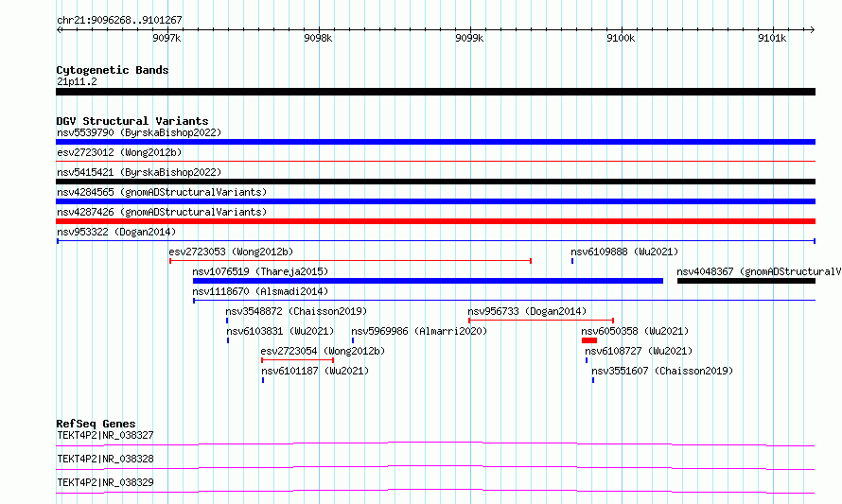Select the esv2723012 (Wong2012b) thin red line
The height and width of the screenshot is (504, 842).
[435, 161]
